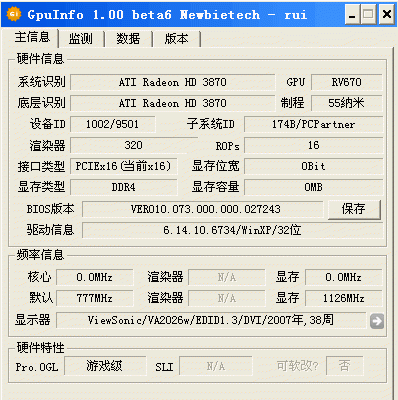The height and width of the screenshot is (400, 398).
Task: Click the 设备ID value 1002/9501
Action: (113, 124)
